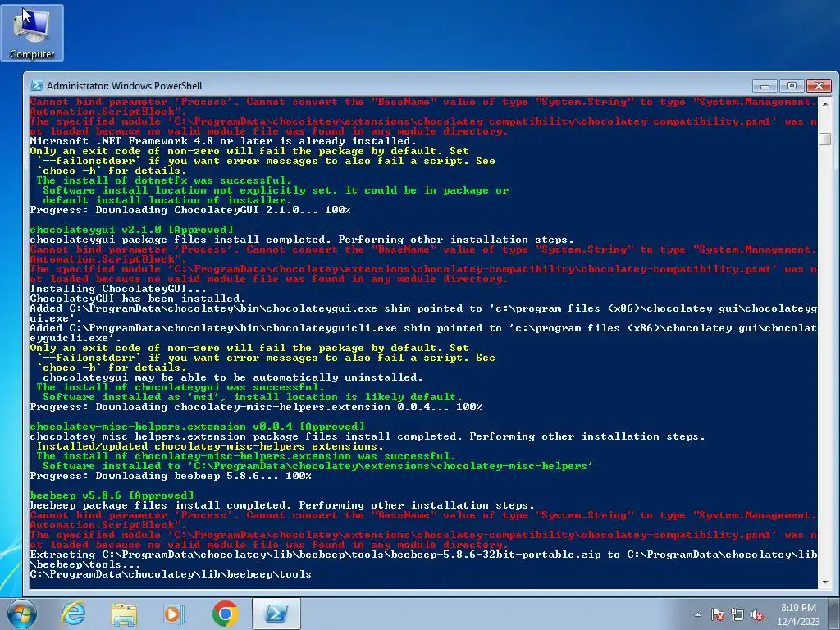Open the Windows Start menu orb
The width and height of the screenshot is (840, 630).
click(22, 614)
